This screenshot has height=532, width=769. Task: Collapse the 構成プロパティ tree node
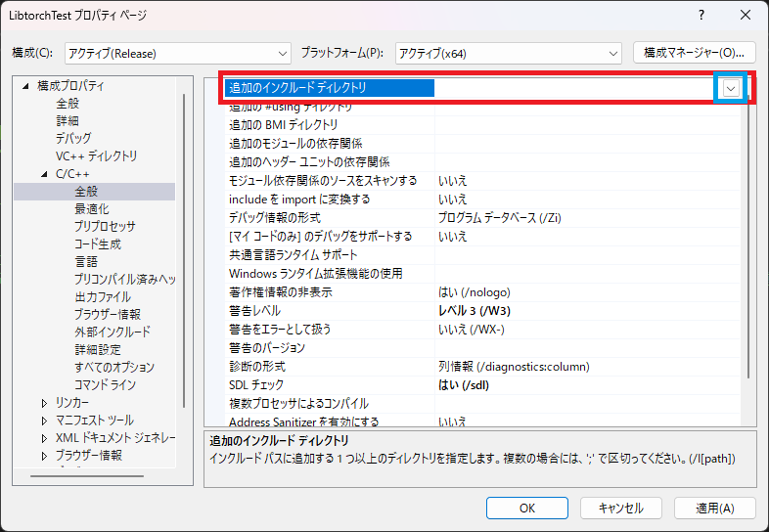pos(26,86)
